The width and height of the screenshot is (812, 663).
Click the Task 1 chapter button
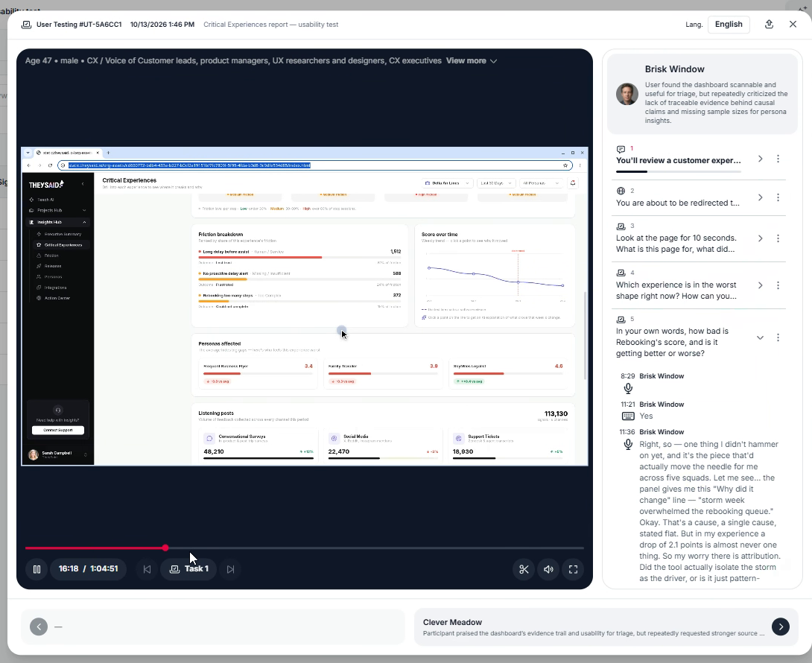tap(189, 568)
